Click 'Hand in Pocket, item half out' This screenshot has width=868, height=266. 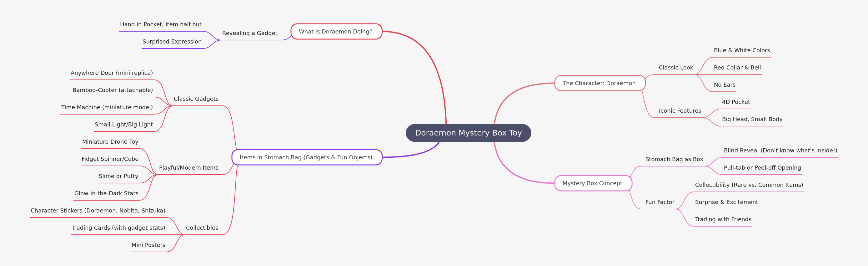[161, 24]
